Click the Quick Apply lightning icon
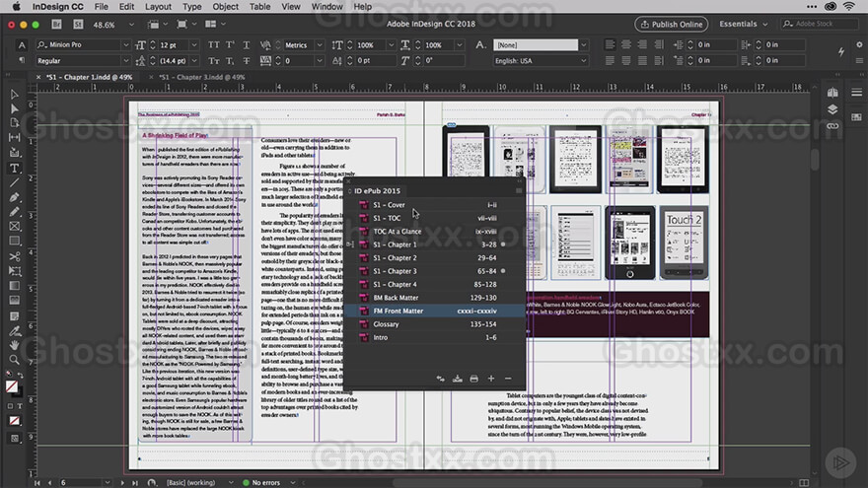 click(841, 52)
